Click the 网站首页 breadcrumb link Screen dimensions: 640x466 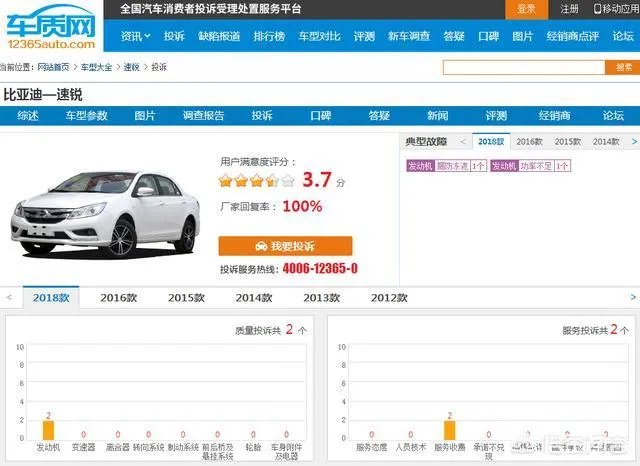pos(53,67)
